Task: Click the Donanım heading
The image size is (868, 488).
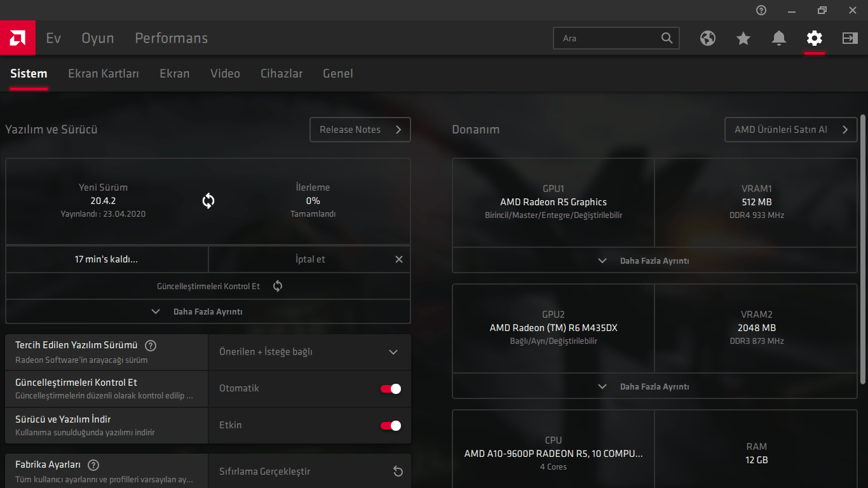Action: click(x=476, y=130)
